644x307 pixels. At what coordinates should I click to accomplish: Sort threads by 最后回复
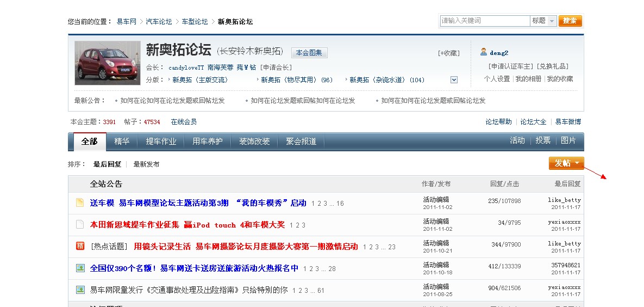(107, 164)
